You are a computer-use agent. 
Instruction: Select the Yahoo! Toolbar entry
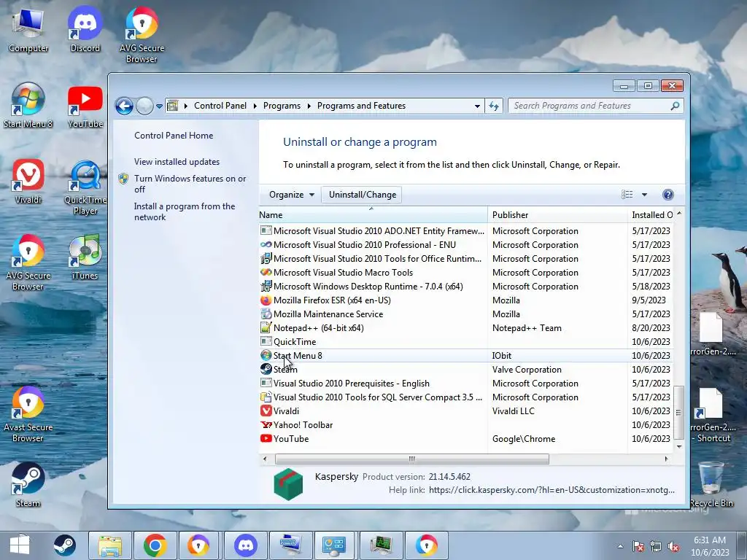tap(466, 424)
